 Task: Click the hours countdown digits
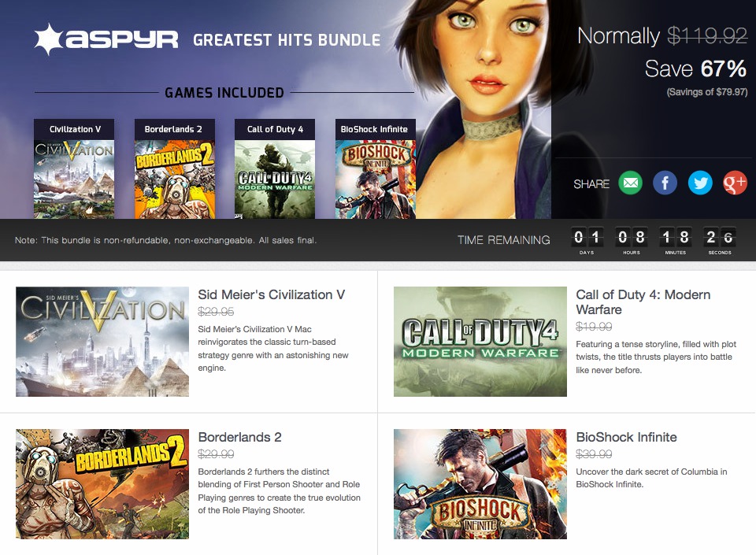pos(631,237)
